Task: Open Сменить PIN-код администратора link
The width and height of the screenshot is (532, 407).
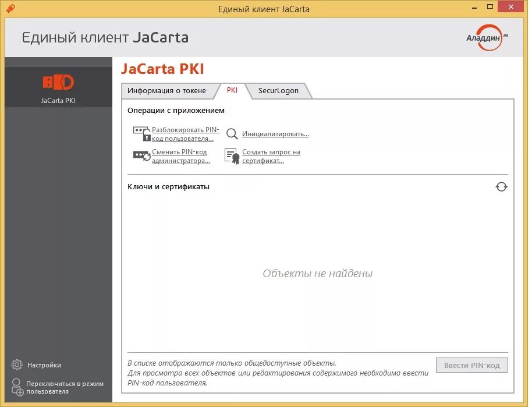Action: [181, 156]
